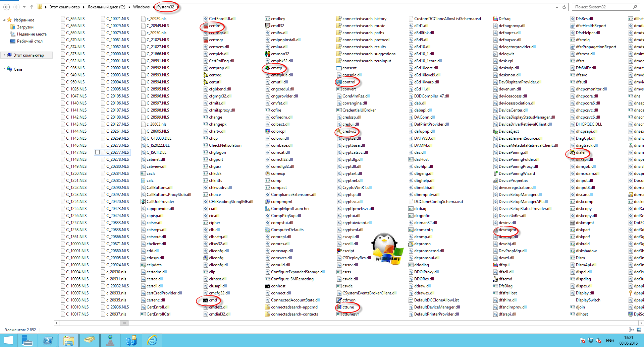644x347 pixels.
Task: Expand Сеть in the navigation pane
Action: (x=4, y=69)
